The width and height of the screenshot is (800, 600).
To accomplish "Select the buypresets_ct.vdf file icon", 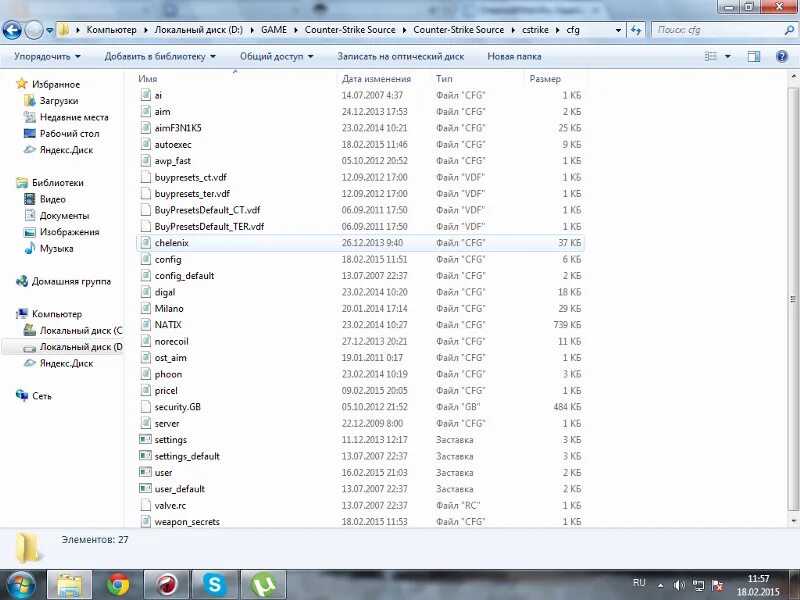I will [145, 177].
